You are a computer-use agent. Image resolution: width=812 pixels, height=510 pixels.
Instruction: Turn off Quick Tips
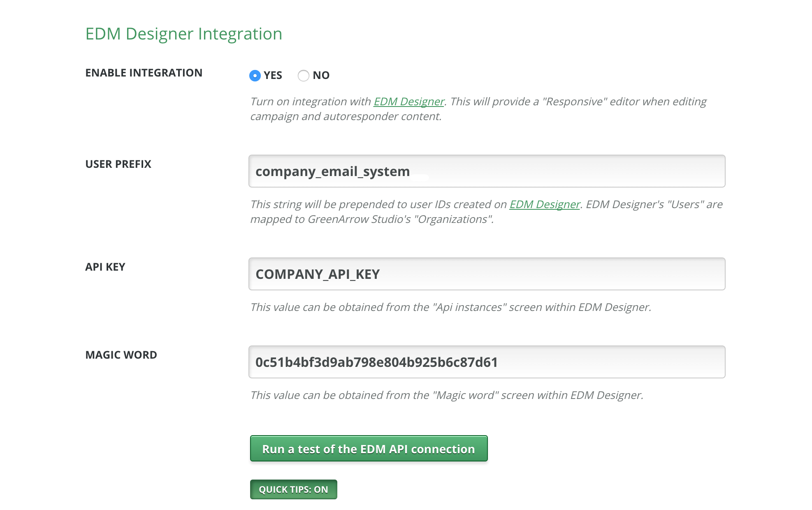[x=293, y=489]
